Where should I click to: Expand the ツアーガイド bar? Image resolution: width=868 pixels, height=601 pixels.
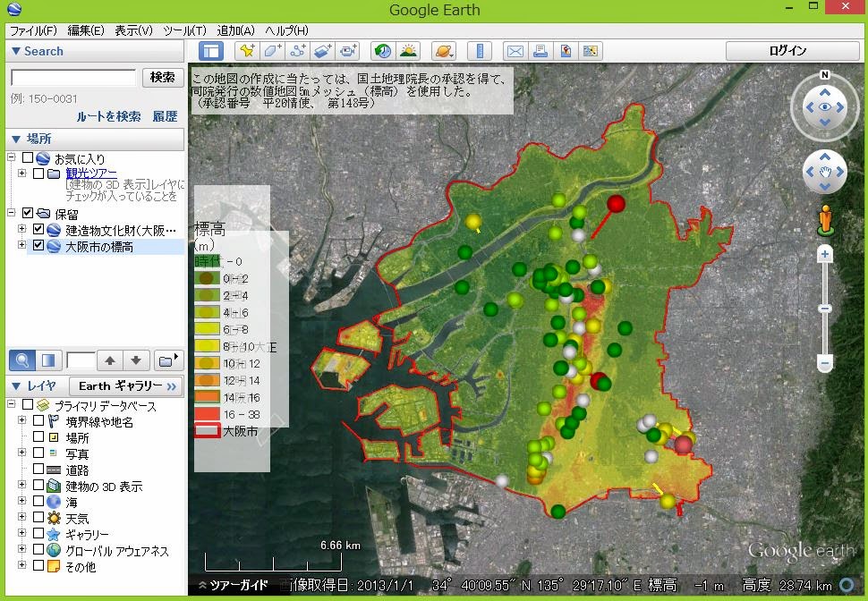[x=233, y=585]
